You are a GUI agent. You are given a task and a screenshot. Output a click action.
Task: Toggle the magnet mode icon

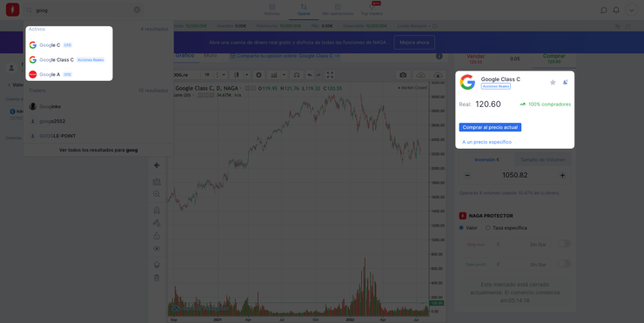tap(157, 211)
